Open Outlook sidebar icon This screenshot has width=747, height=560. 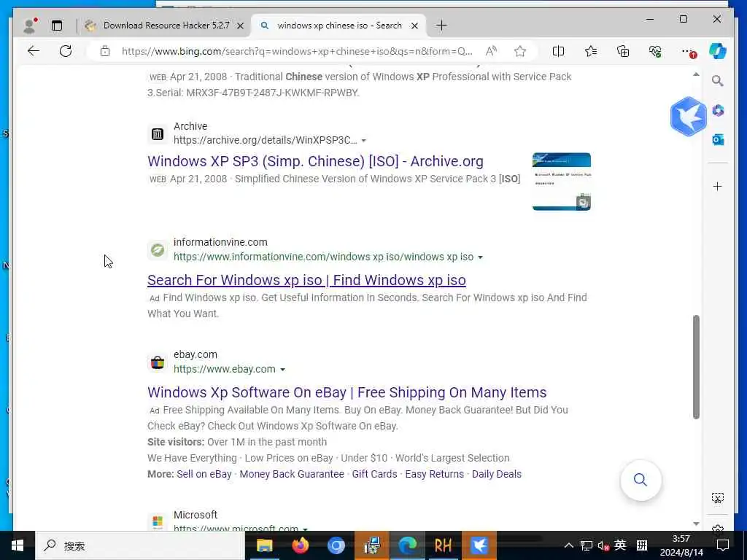pyautogui.click(x=718, y=139)
